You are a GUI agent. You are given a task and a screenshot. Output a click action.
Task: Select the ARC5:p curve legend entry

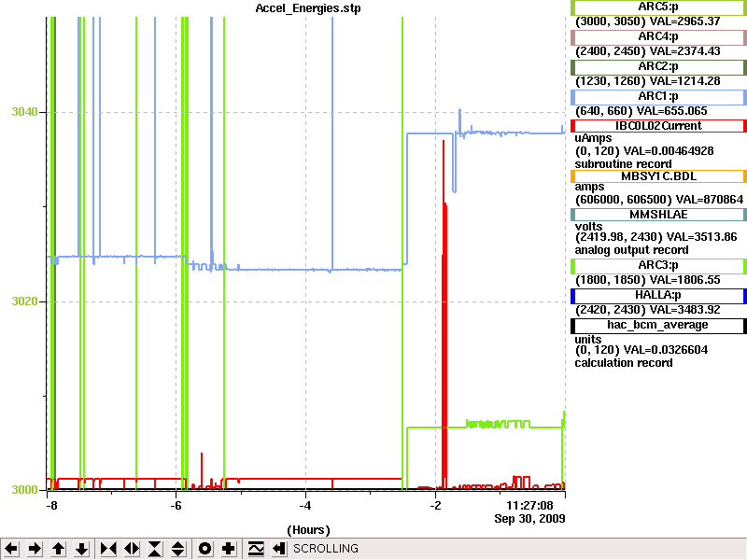[658, 7]
